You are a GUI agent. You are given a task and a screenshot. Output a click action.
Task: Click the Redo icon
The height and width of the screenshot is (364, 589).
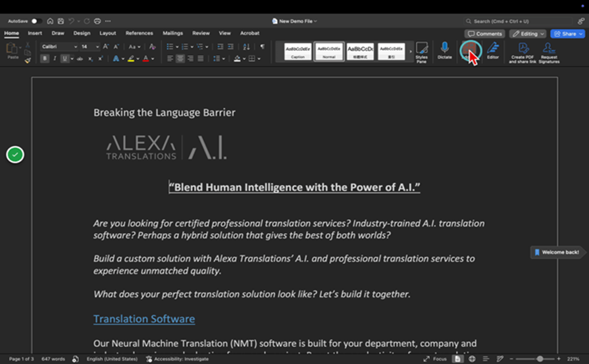(x=87, y=21)
